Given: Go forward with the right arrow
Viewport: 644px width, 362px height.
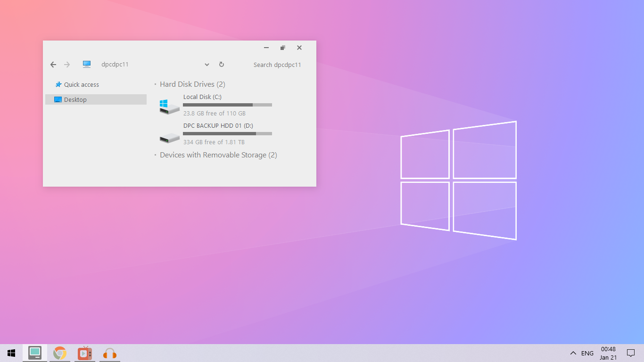Looking at the screenshot, I should click(67, 65).
